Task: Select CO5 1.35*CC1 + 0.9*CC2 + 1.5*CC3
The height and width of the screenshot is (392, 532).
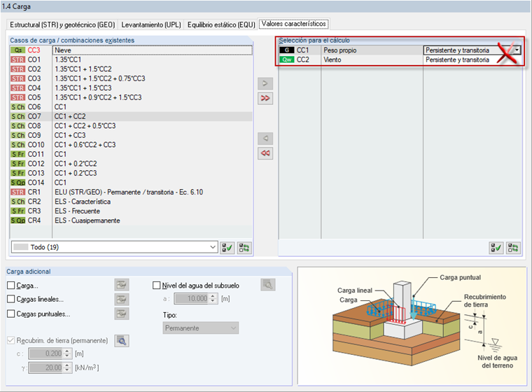Action: 132,97
